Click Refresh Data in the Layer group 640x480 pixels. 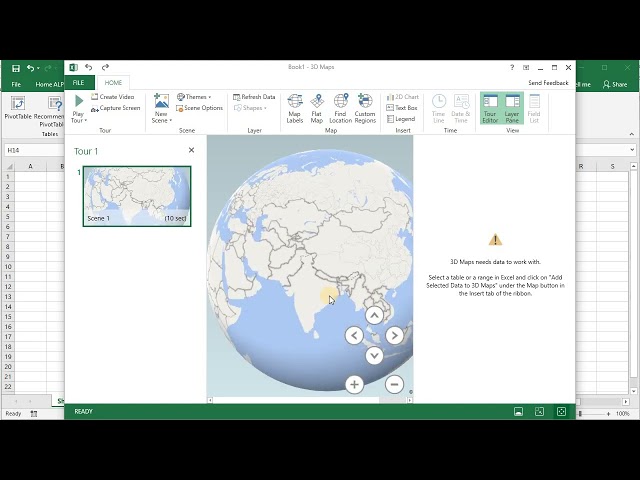[254, 97]
